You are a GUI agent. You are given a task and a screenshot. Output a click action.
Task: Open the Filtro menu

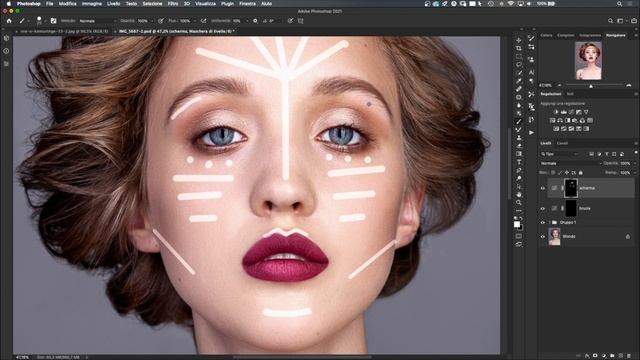173,4
